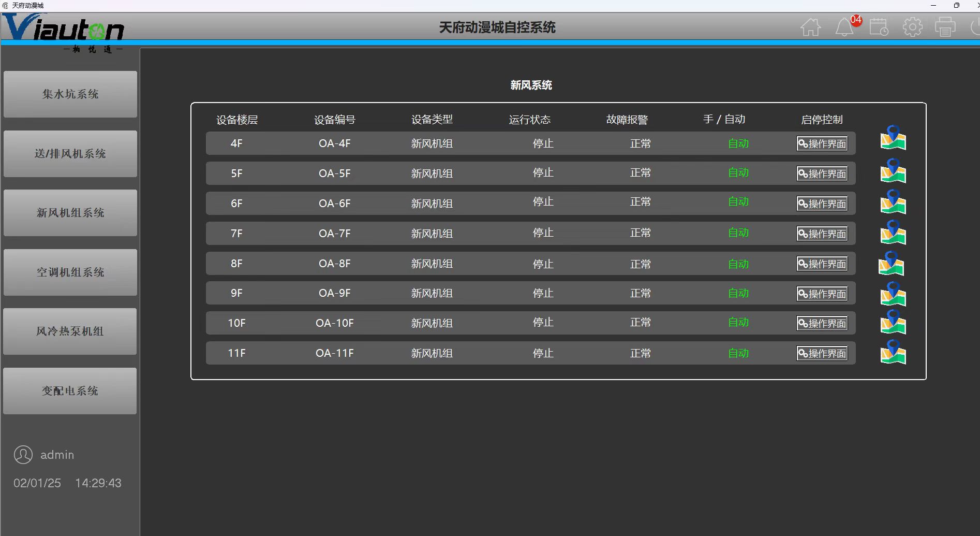Screen dimensions: 980x536
Task: Open the home icon in header
Action: coord(811,27)
